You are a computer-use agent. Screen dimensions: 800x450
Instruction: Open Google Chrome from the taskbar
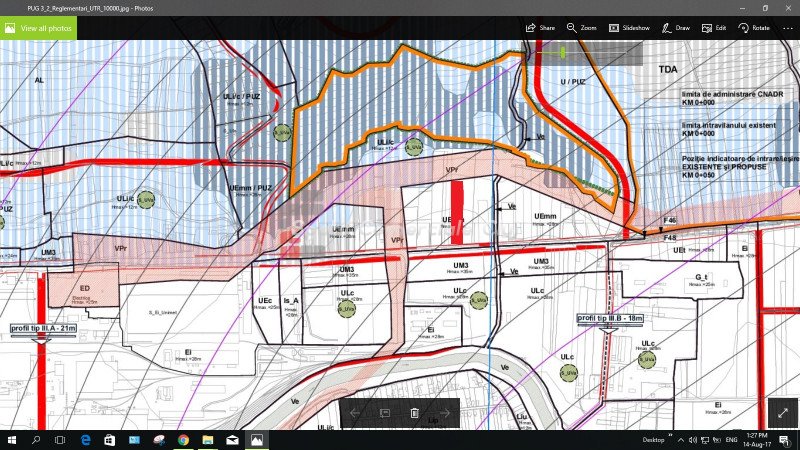point(183,440)
